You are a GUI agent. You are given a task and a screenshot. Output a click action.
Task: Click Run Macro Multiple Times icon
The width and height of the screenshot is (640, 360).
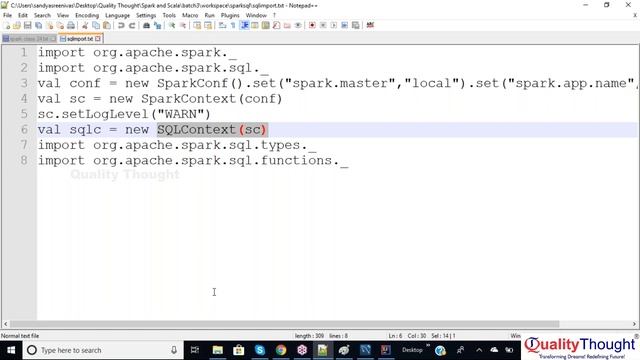tap(344, 25)
